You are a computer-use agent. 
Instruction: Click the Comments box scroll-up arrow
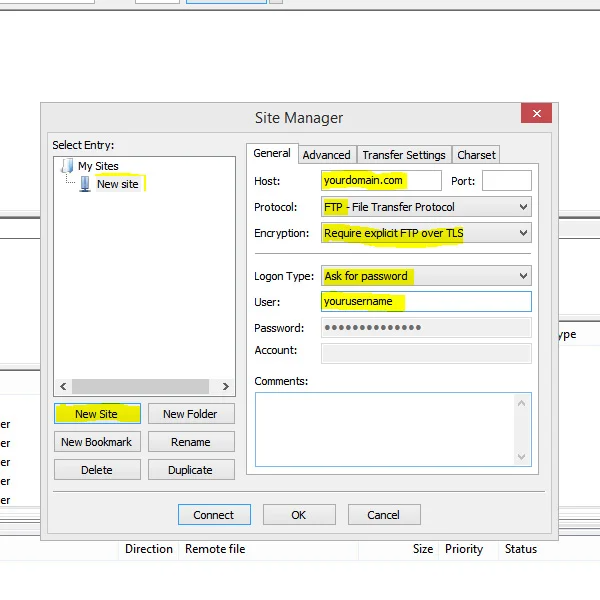pos(521,403)
